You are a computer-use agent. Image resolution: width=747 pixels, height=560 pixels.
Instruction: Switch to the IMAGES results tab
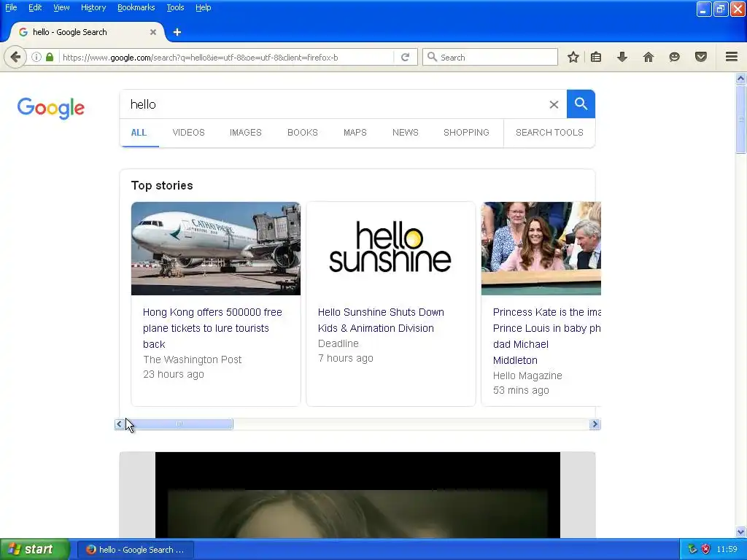(x=246, y=133)
